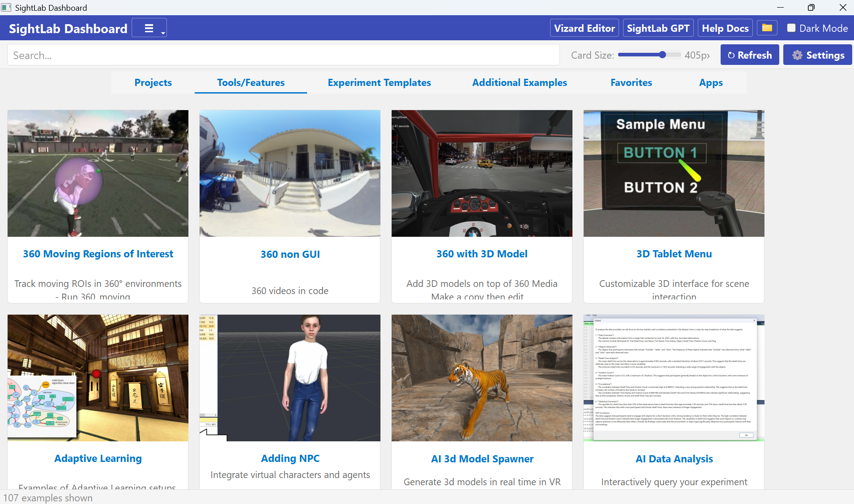Open the Help Docs

pyautogui.click(x=725, y=28)
